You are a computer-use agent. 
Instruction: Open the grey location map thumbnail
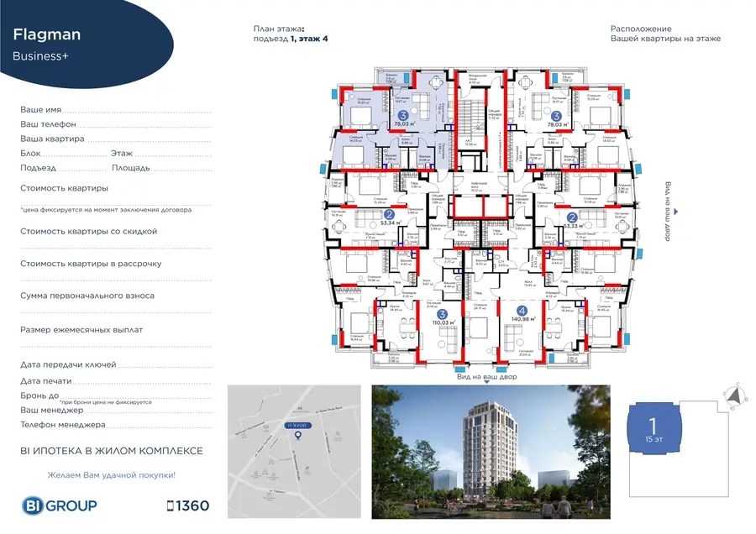(x=294, y=452)
